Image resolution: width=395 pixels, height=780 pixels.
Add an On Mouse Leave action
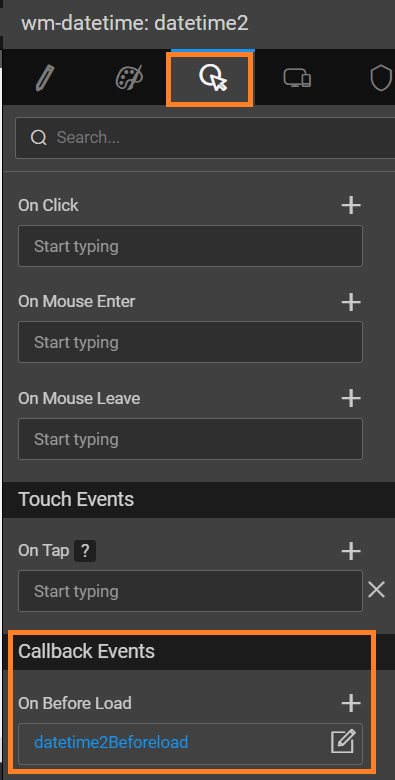[351, 398]
